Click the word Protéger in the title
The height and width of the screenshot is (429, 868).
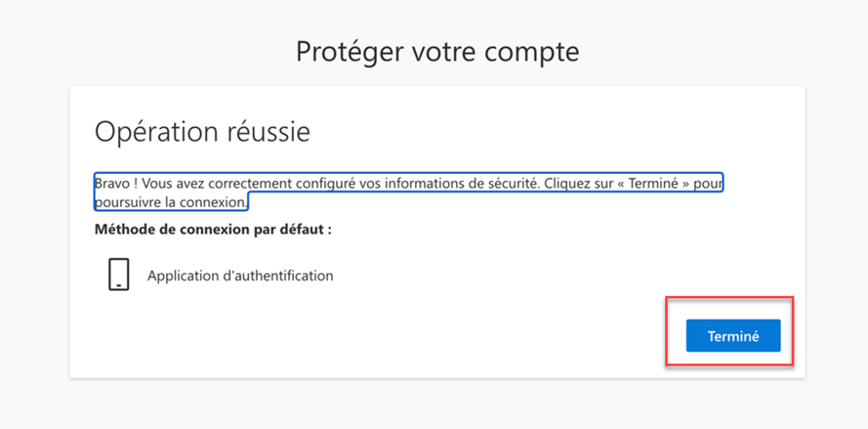pos(348,52)
